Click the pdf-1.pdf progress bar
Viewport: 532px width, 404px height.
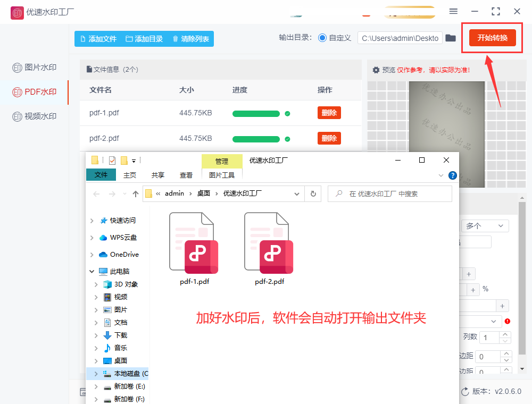pyautogui.click(x=256, y=114)
